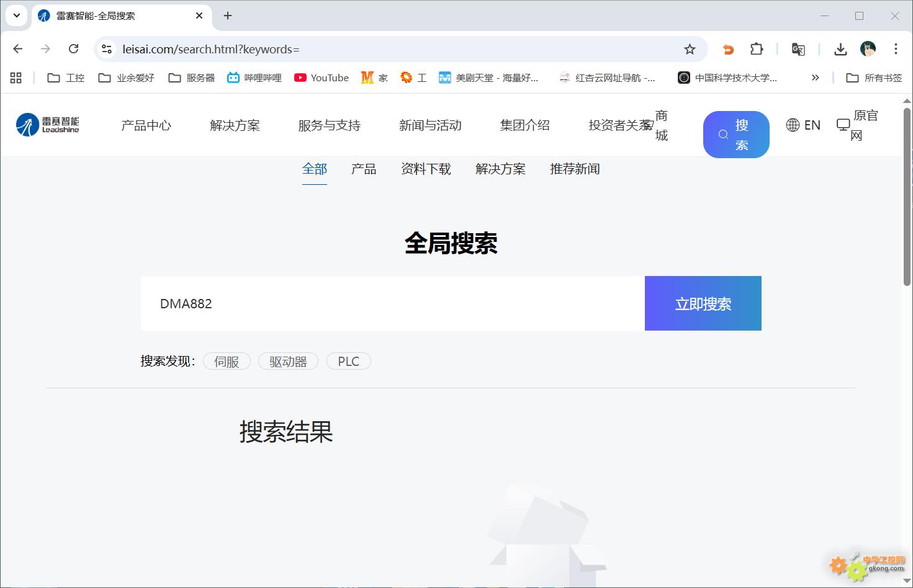
Task: Click the site information icon in address bar
Action: [107, 49]
